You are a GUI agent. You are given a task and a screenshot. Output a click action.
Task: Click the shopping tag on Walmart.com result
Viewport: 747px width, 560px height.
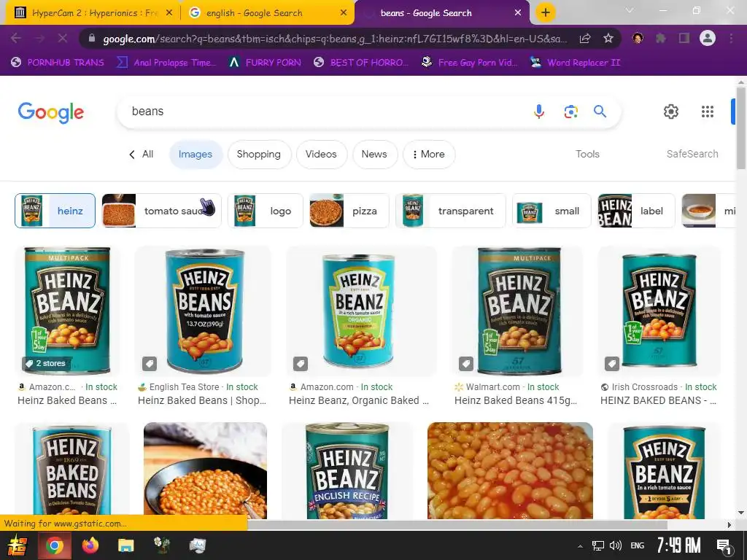466,365
